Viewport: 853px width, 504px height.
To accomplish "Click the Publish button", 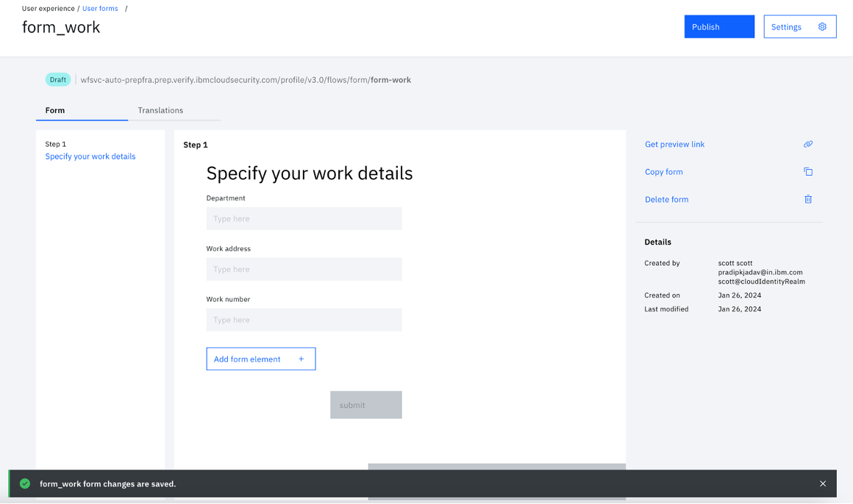I will (719, 26).
